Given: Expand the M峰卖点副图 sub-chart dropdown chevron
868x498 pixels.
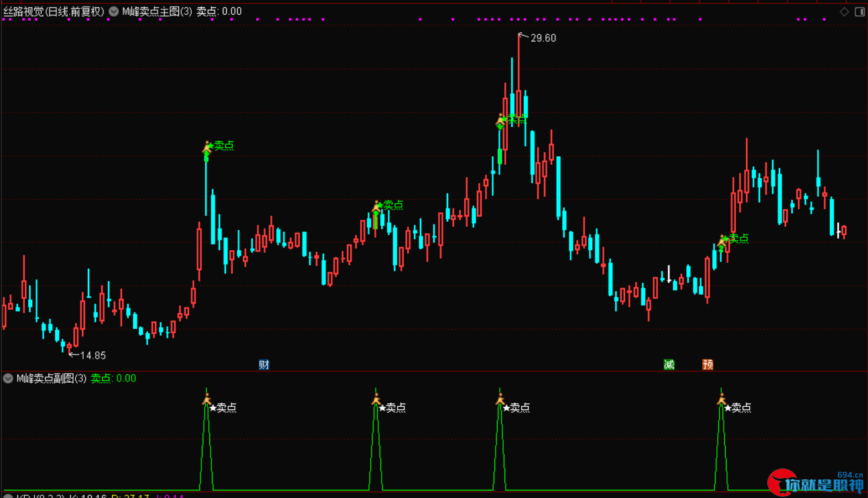Looking at the screenshot, I should 8,379.
